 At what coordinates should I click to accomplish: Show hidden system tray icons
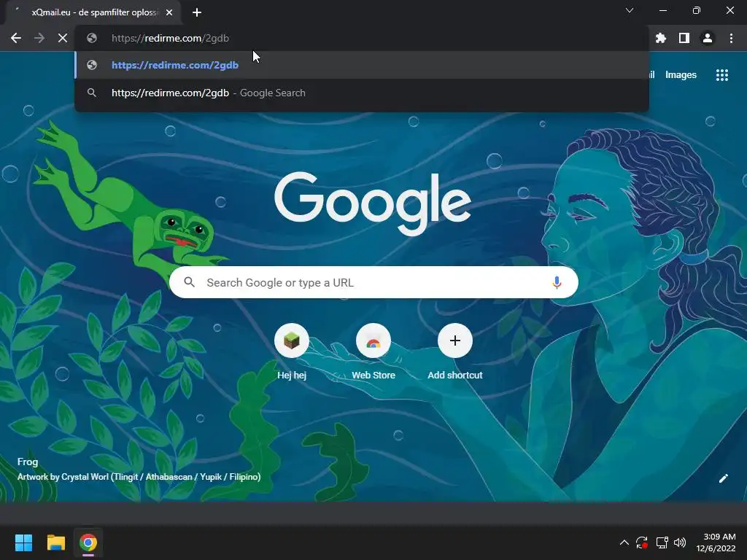[624, 542]
